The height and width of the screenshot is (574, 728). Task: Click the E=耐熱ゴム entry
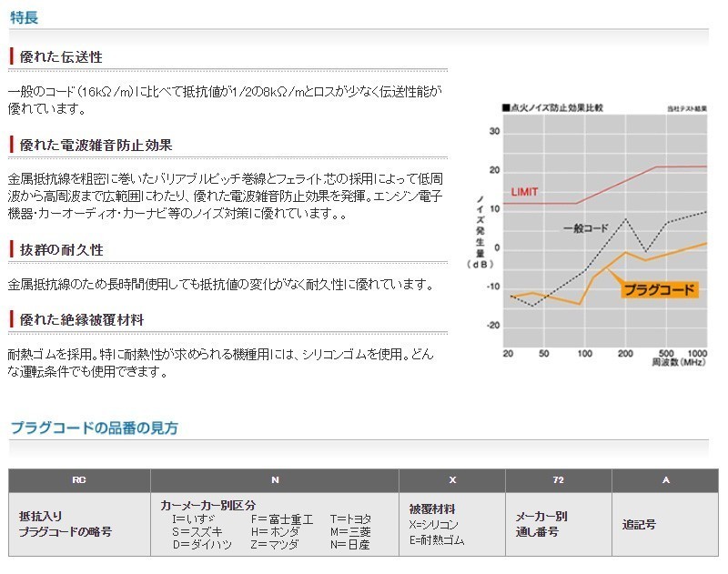(437, 540)
